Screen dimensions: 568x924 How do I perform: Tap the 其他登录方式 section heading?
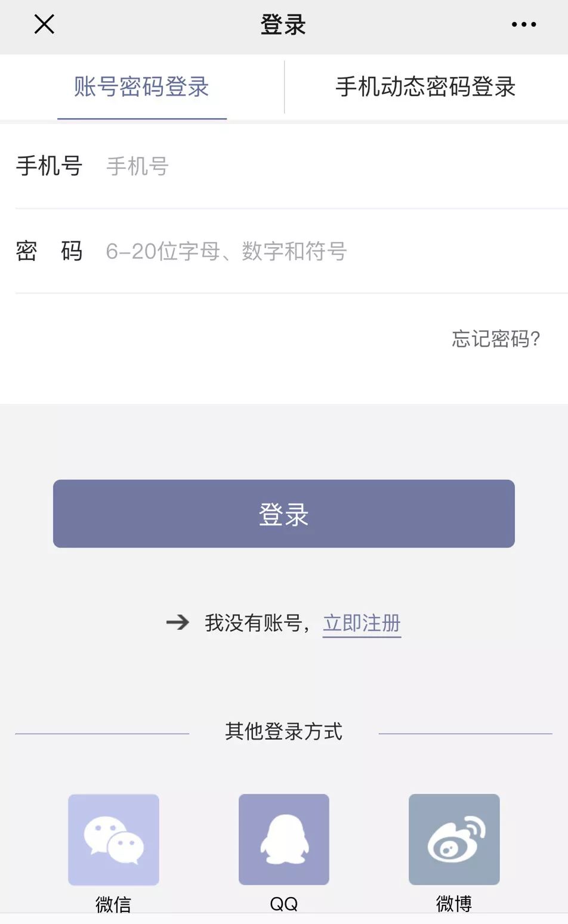pyautogui.click(x=284, y=731)
